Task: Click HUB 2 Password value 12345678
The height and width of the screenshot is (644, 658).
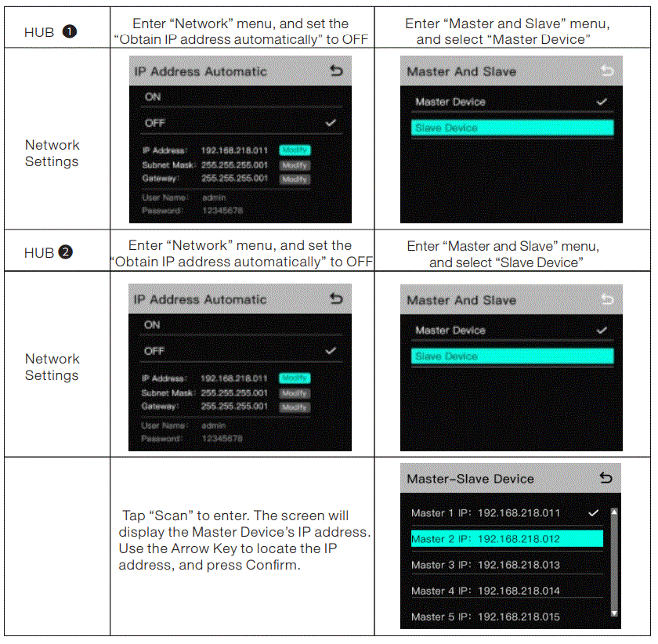Action: (222, 438)
